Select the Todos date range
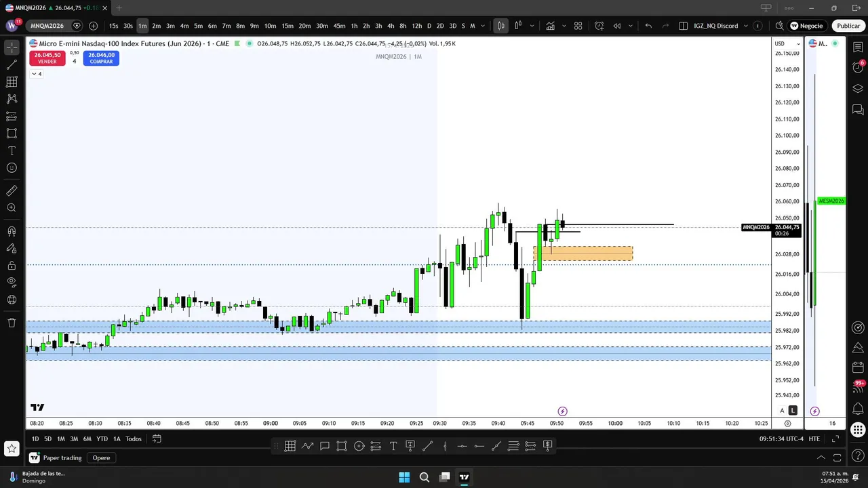 pos(134,439)
